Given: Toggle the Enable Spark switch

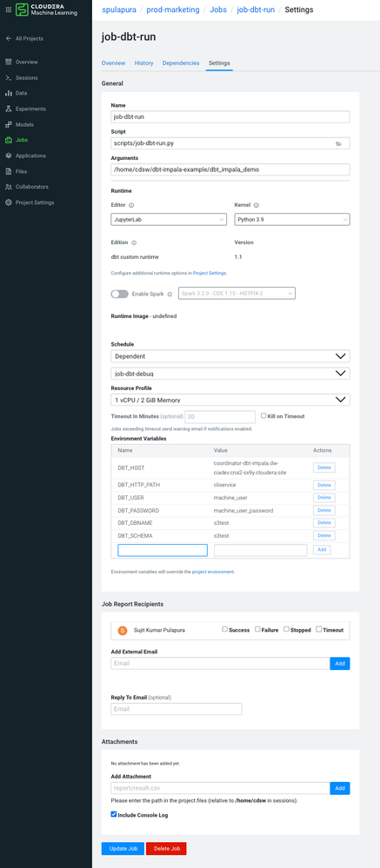Looking at the screenshot, I should (120, 294).
